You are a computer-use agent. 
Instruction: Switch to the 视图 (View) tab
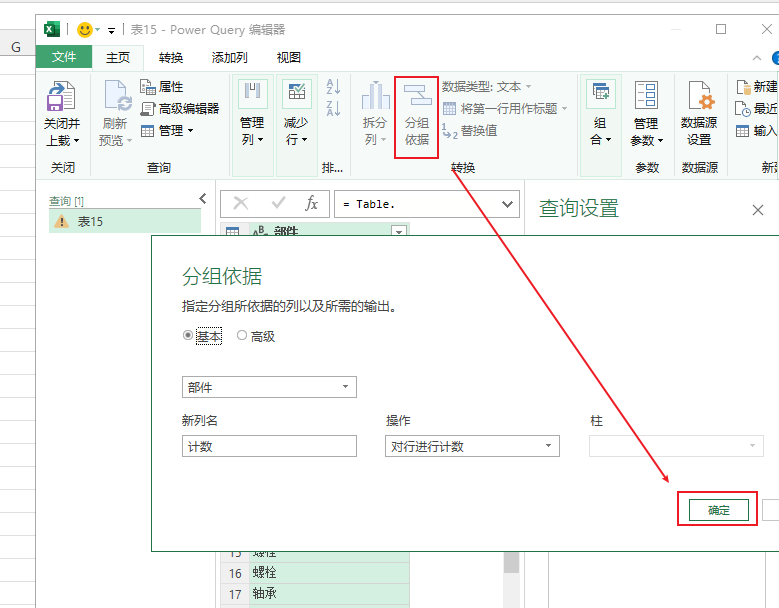coord(289,58)
